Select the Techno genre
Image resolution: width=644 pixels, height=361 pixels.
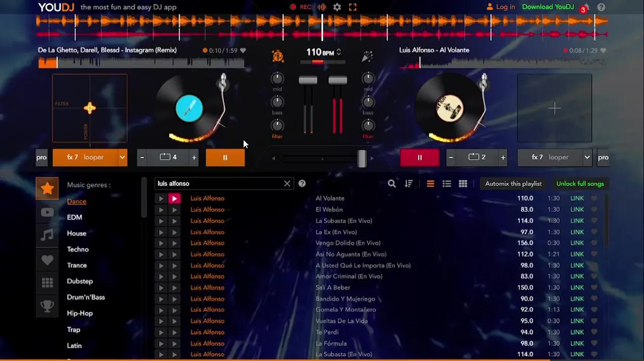point(78,250)
